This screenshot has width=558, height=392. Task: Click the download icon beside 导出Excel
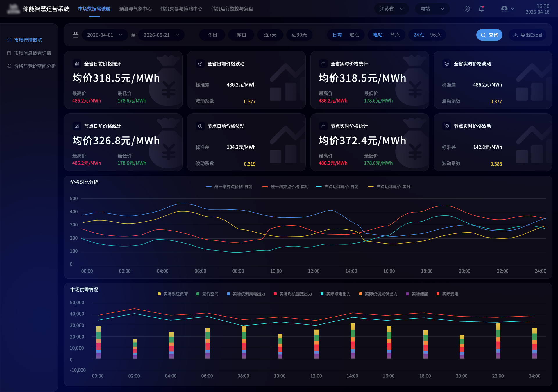click(515, 35)
